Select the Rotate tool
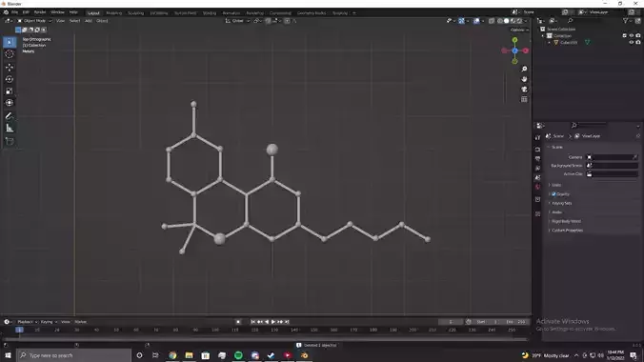The width and height of the screenshot is (644, 362). 10,79
